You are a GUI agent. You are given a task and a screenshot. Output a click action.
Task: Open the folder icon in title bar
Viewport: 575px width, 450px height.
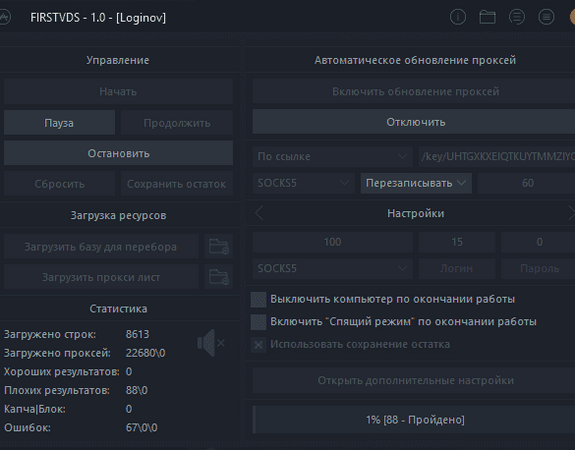click(x=487, y=17)
